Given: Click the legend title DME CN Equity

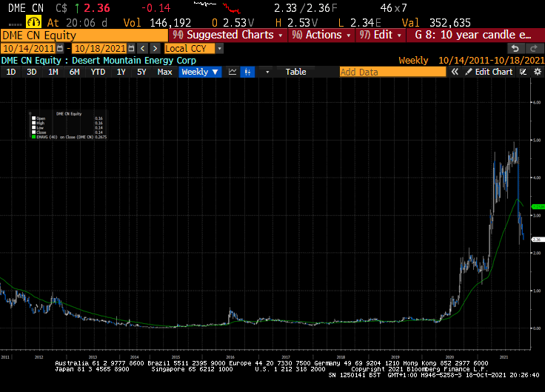Looking at the screenshot, I should 69,114.
